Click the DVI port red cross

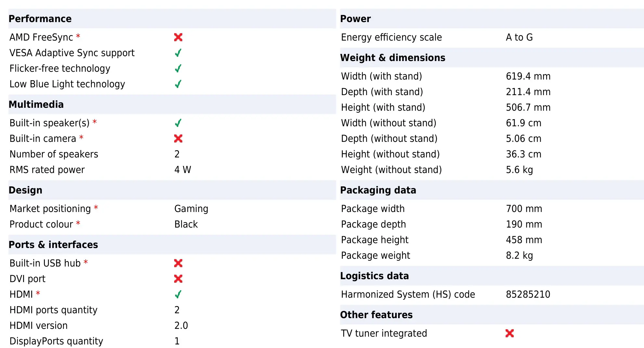click(178, 279)
